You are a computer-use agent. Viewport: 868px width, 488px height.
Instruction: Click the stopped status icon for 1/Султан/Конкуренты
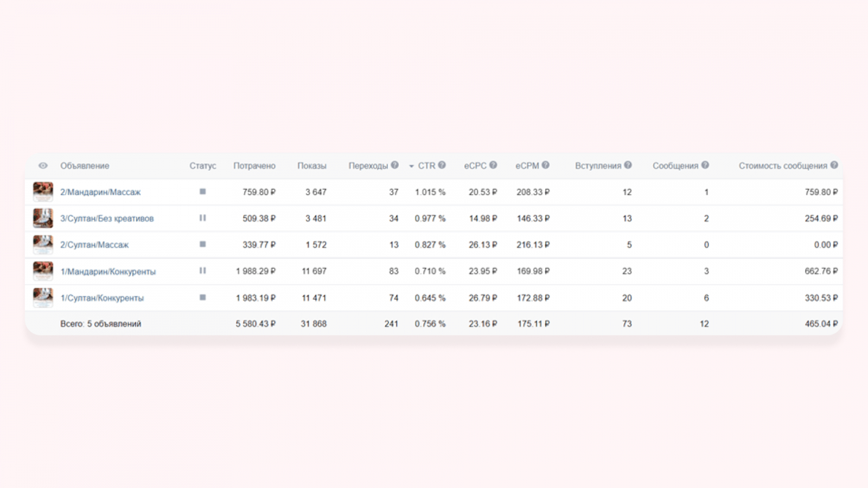pos(202,298)
